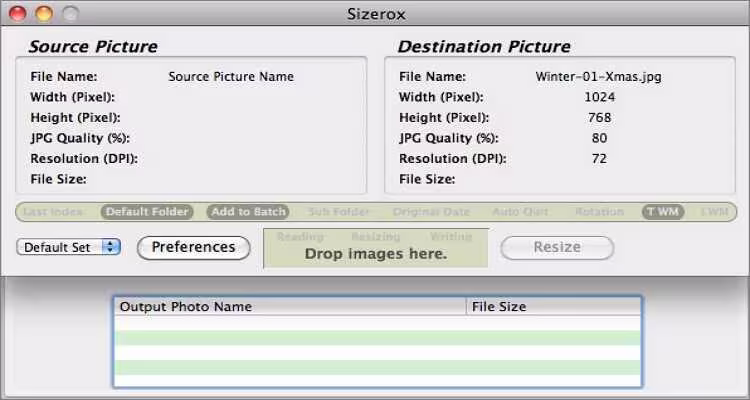
Task: Click the File Size column header
Action: 553,307
